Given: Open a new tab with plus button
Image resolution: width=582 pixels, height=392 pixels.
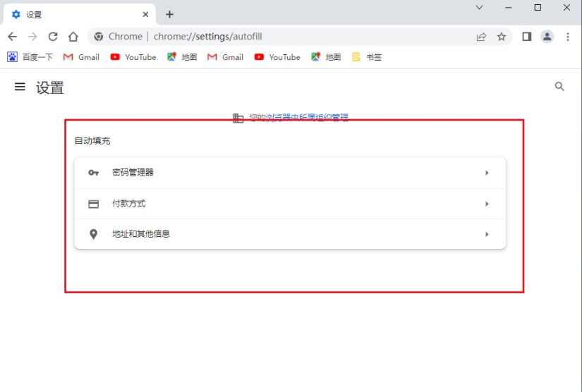Looking at the screenshot, I should (x=169, y=15).
